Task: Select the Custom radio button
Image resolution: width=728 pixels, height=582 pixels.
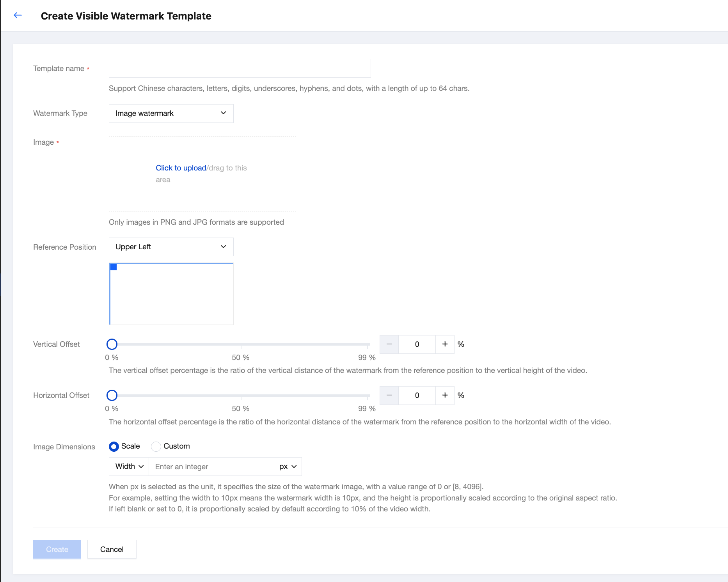Action: click(x=156, y=446)
